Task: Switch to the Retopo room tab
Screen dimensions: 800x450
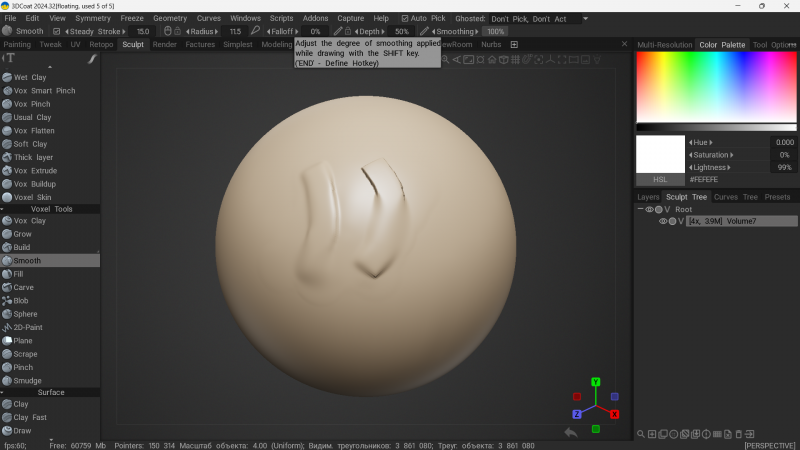Action: tap(101, 44)
